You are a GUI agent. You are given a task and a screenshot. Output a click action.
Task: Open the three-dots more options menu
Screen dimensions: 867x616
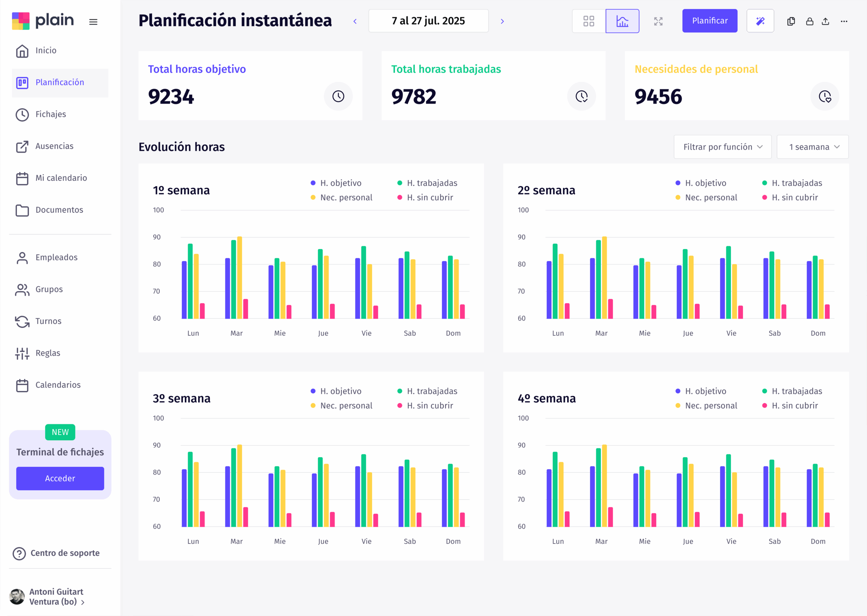(844, 21)
